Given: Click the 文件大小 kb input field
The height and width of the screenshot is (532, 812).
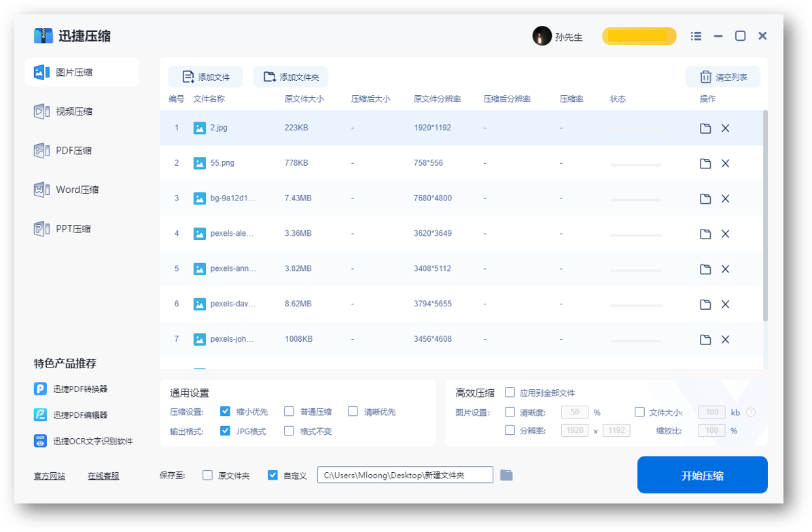Looking at the screenshot, I should click(711, 412).
